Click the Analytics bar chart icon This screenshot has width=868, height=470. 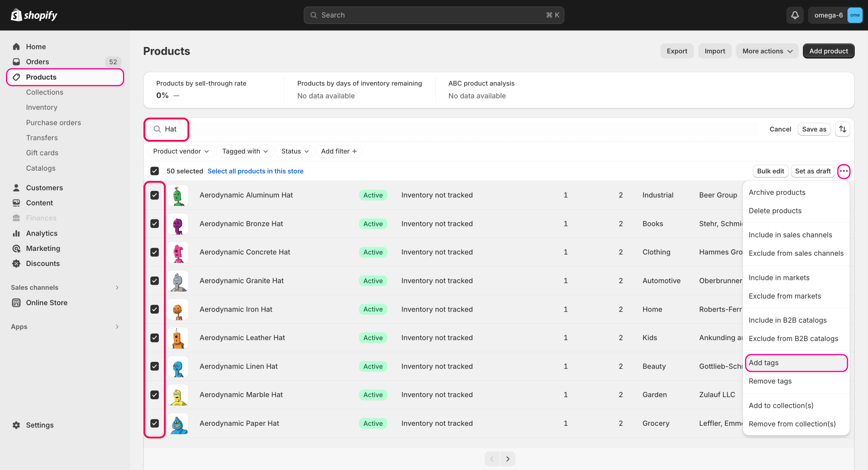tap(16, 233)
